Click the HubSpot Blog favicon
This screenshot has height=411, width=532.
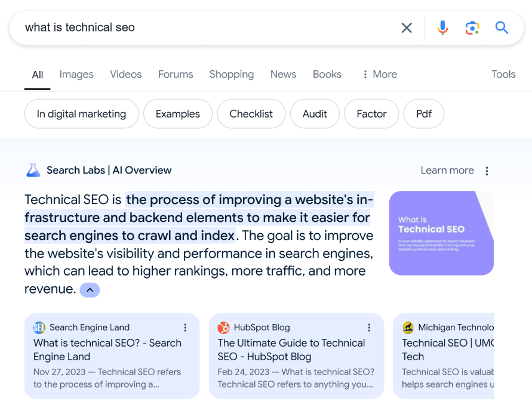point(223,327)
